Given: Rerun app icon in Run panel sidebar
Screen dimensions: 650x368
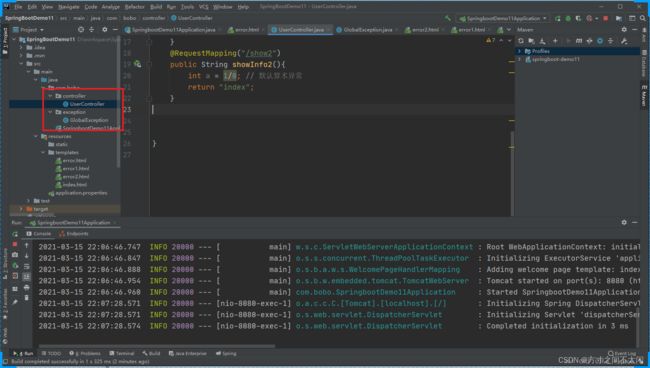Looking at the screenshot, I should (15, 234).
